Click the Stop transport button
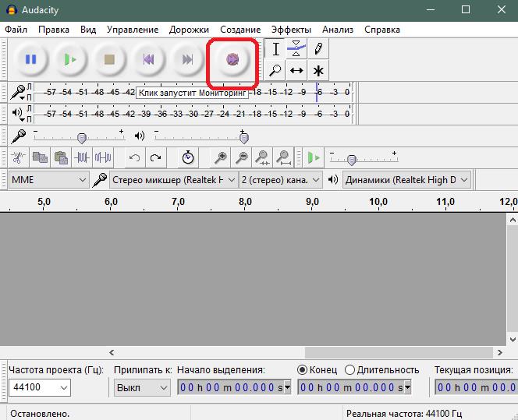 click(x=109, y=60)
